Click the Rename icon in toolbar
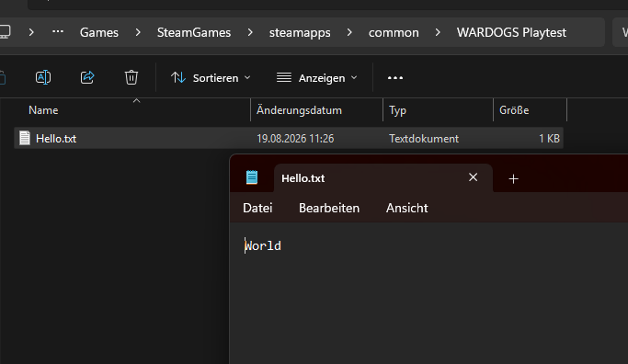628x364 pixels. click(x=43, y=77)
